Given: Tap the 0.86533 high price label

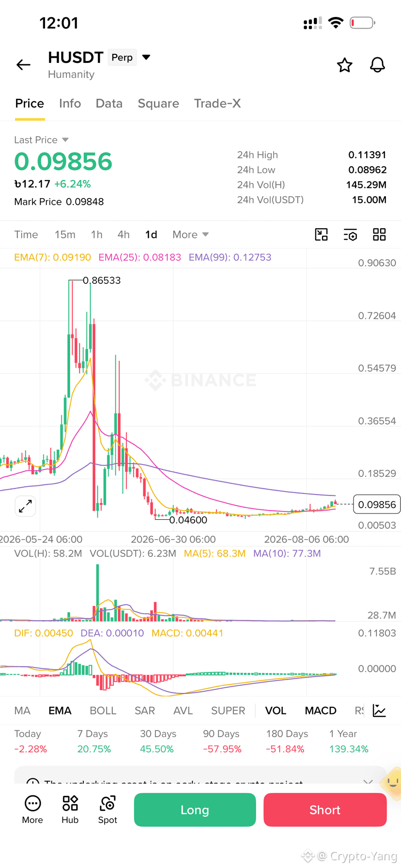Looking at the screenshot, I should pos(102,280).
